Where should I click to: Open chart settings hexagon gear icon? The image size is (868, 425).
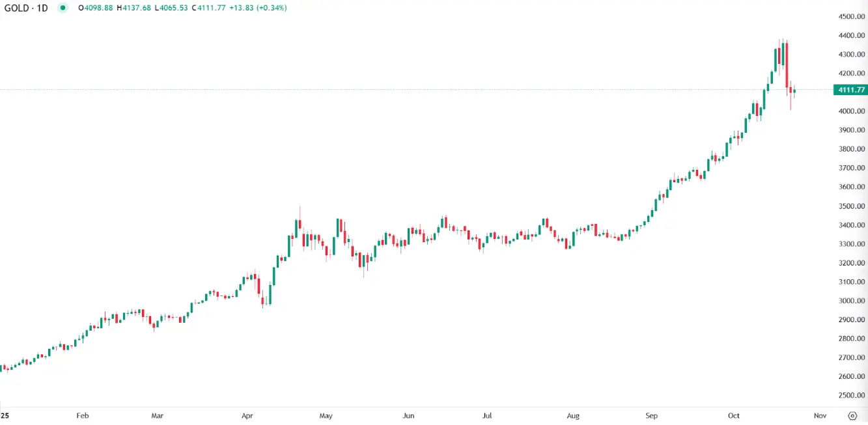point(852,415)
